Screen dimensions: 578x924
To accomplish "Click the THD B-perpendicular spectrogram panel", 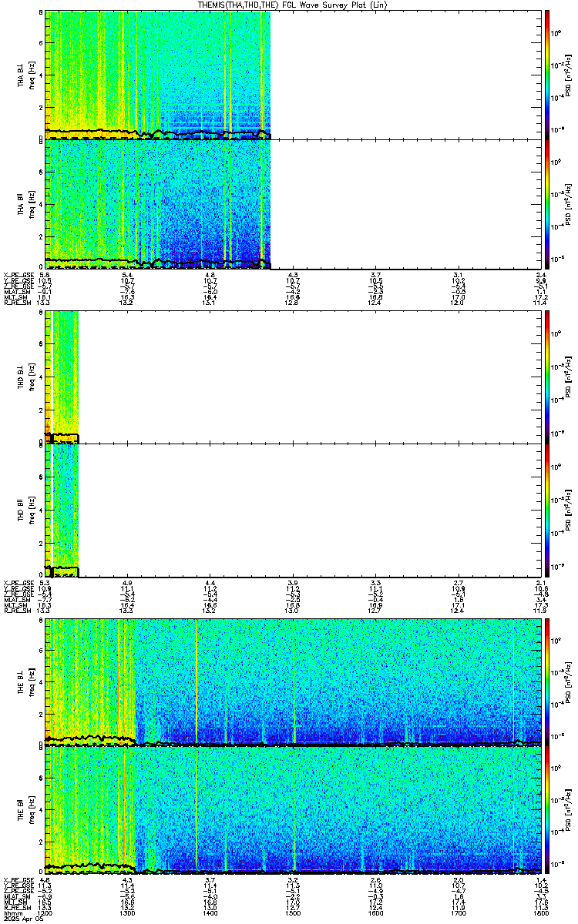I will pos(294,377).
